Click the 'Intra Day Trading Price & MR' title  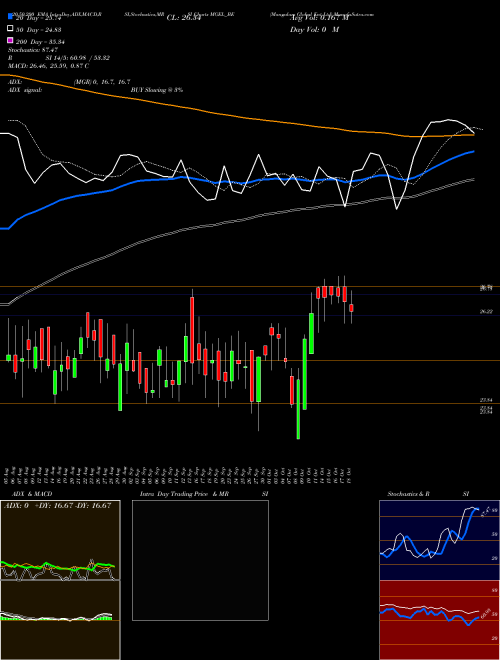[184, 494]
